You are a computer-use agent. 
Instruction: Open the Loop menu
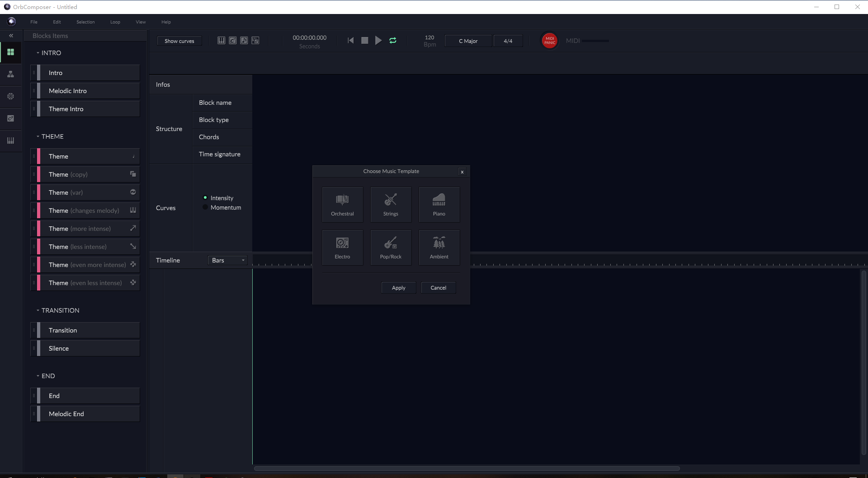click(115, 22)
